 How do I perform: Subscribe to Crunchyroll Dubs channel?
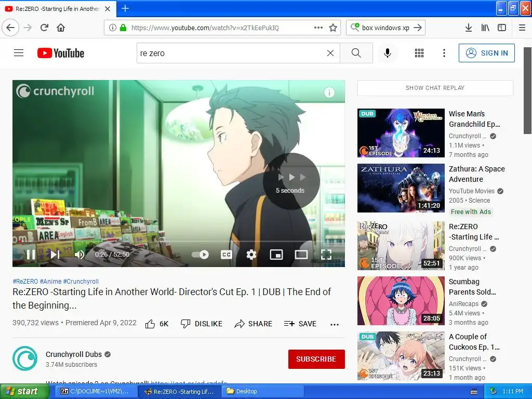coord(316,359)
